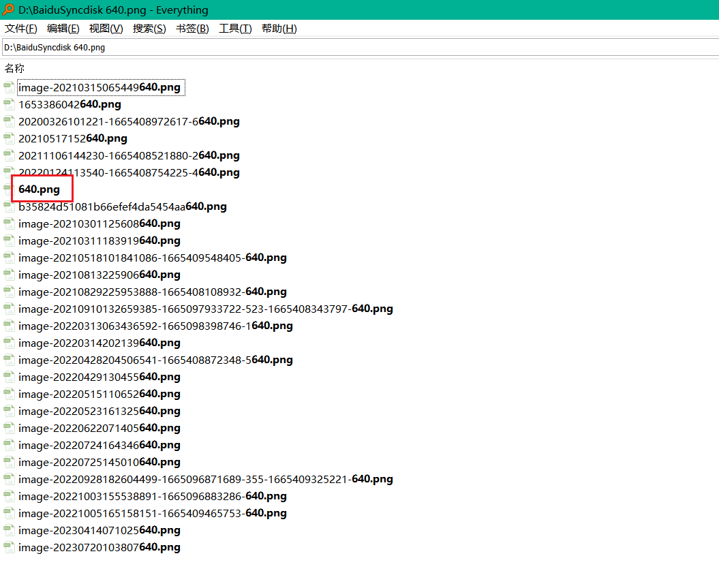Screen dimensions: 719x588
Task: Open the 编辑(E) menu
Action: point(63,29)
